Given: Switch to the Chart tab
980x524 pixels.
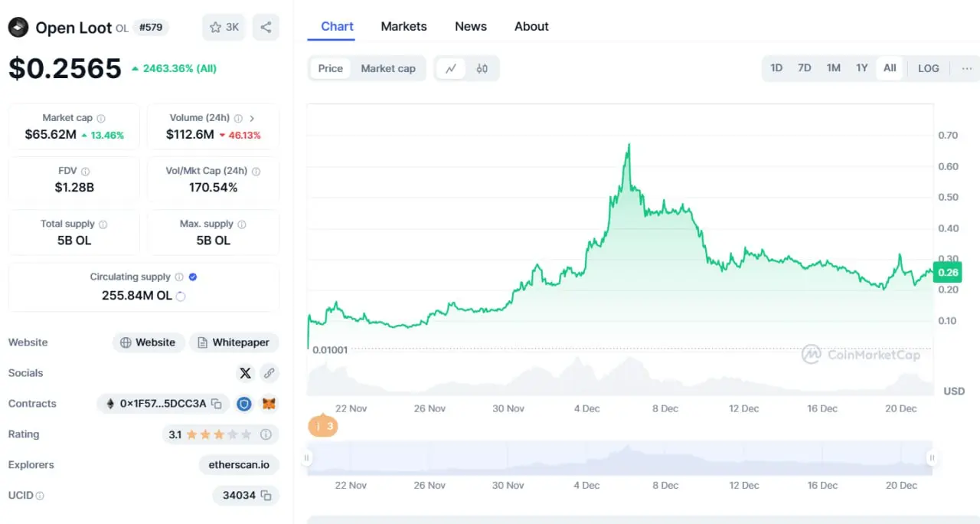Looking at the screenshot, I should pyautogui.click(x=337, y=26).
